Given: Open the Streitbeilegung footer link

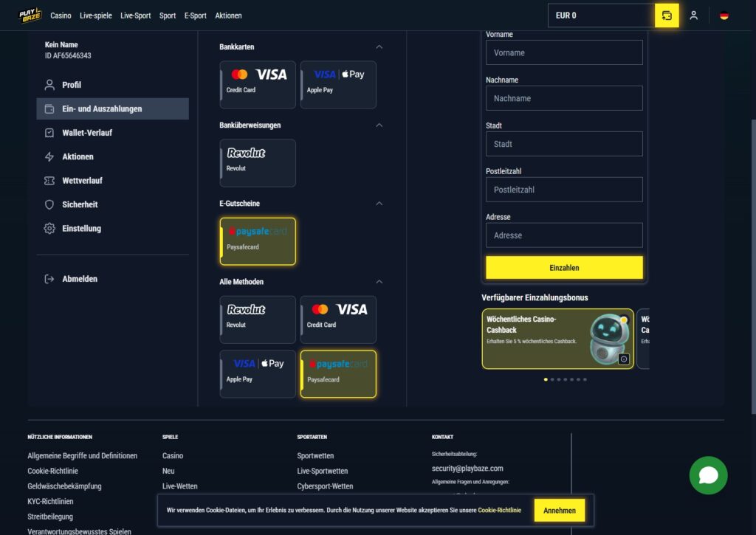Looking at the screenshot, I should tap(50, 517).
